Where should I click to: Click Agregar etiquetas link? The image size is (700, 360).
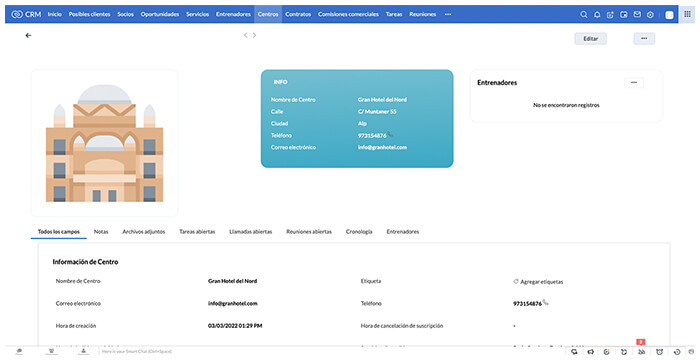[x=542, y=282]
